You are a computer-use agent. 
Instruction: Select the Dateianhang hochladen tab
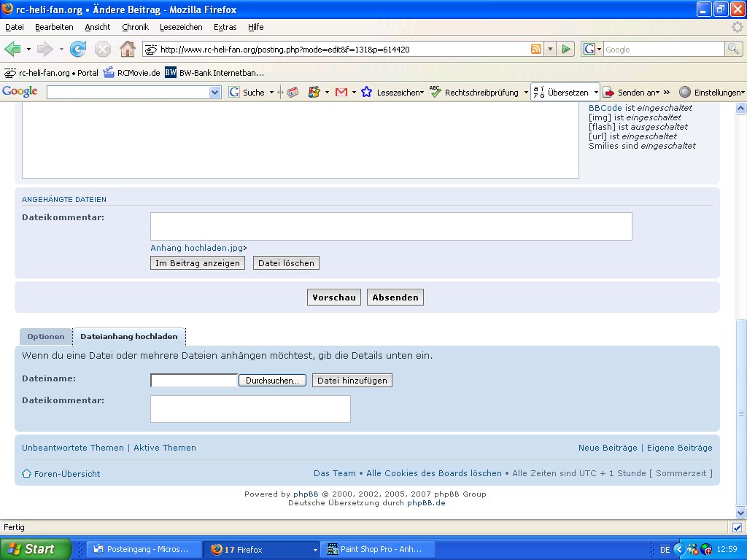tap(129, 337)
